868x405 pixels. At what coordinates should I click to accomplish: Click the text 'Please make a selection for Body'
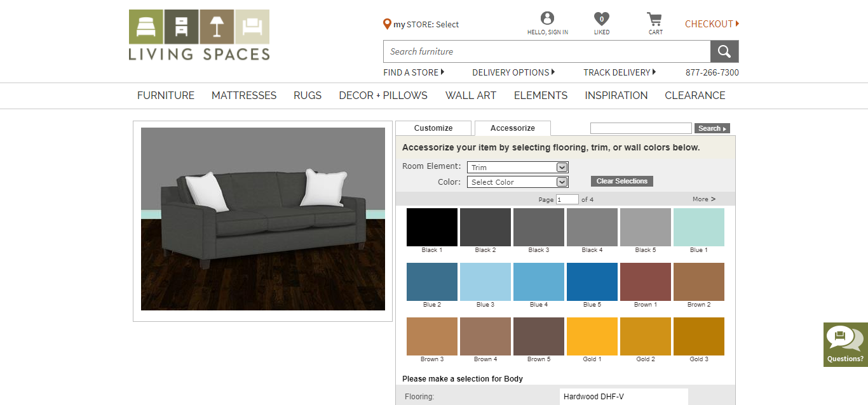(x=463, y=379)
